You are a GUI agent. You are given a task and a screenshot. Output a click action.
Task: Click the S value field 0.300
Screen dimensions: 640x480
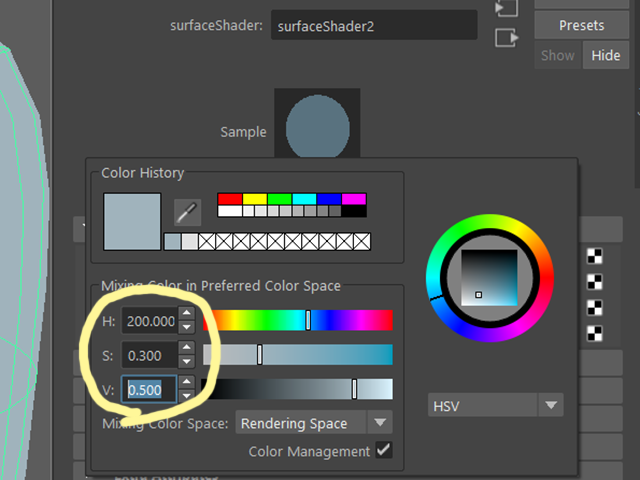[x=150, y=356]
